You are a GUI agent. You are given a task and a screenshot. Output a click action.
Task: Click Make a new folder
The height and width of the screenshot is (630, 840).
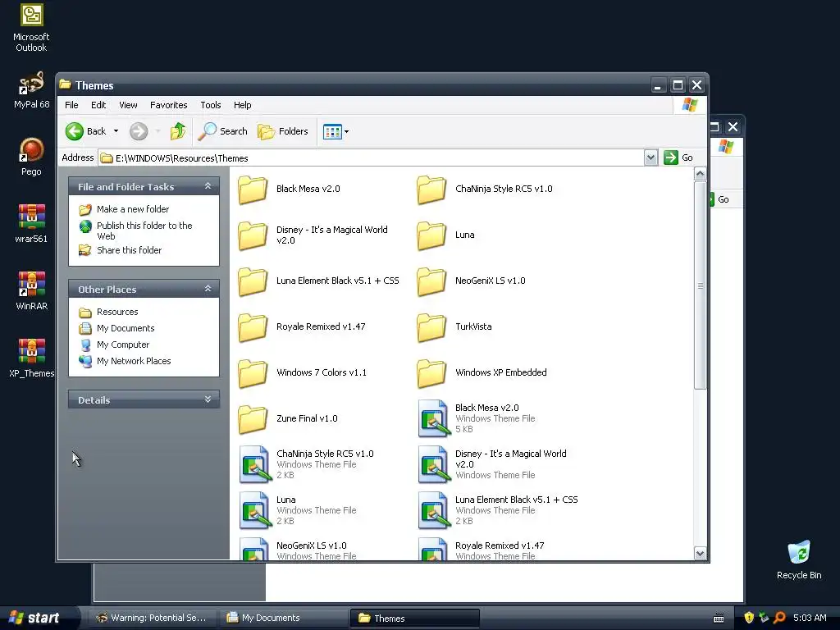124,209
